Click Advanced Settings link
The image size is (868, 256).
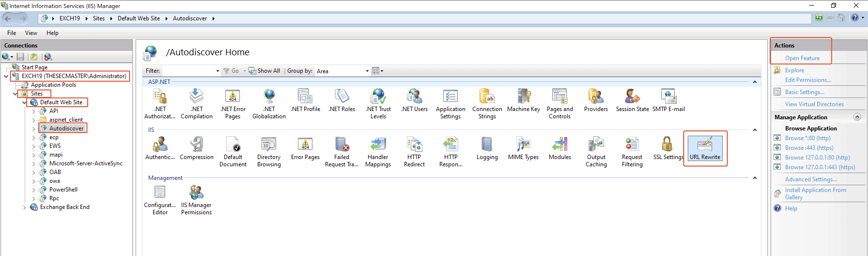[x=811, y=179]
